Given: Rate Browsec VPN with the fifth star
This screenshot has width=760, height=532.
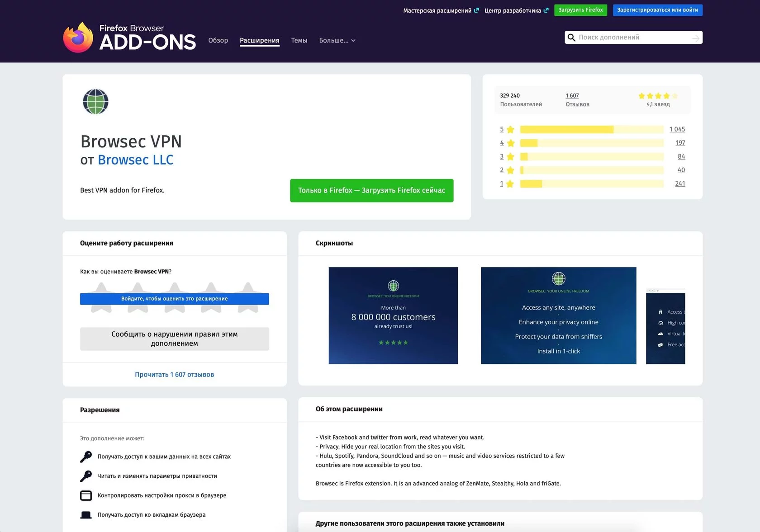Looking at the screenshot, I should click(248, 297).
